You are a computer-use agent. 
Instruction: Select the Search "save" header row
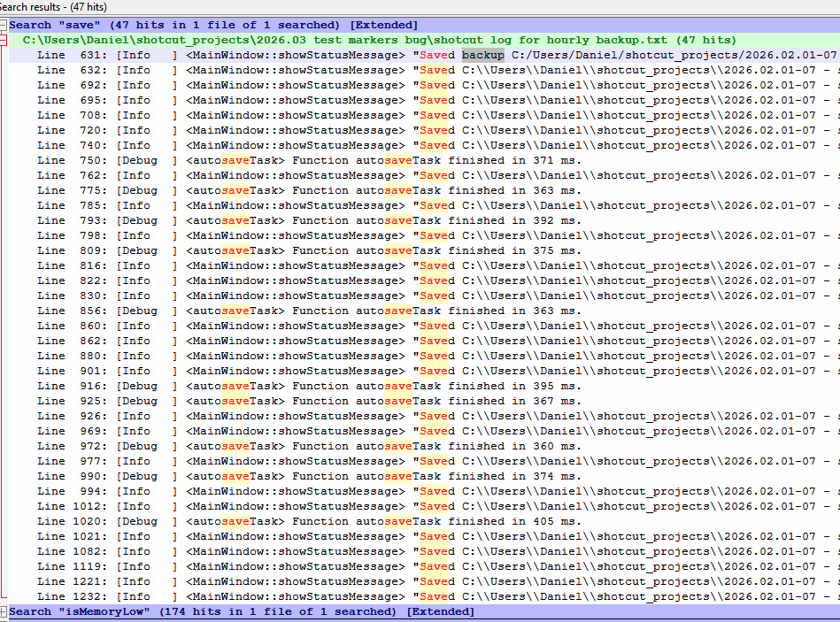tap(212, 26)
